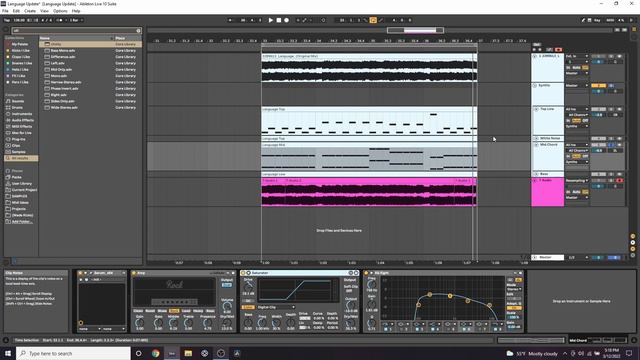Select the Max for Live category icon
This screenshot has width=640, height=360.
point(8,133)
